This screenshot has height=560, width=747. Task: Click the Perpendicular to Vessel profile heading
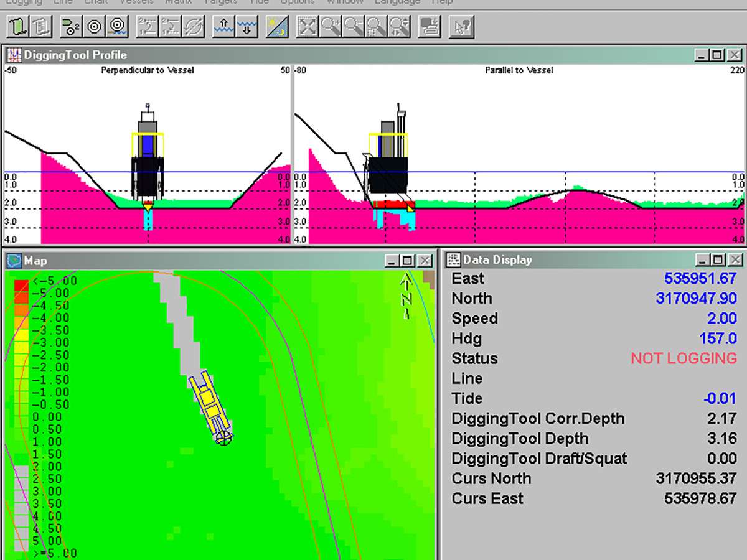click(x=148, y=70)
